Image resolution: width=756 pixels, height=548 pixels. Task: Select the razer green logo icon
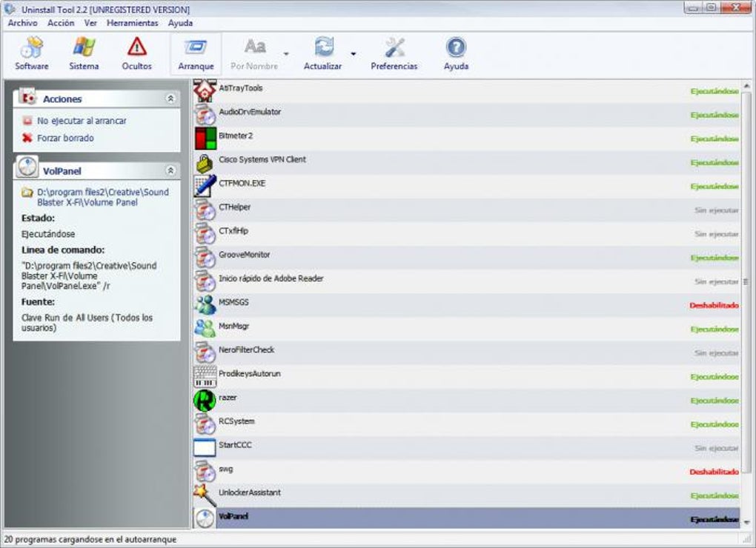point(205,401)
